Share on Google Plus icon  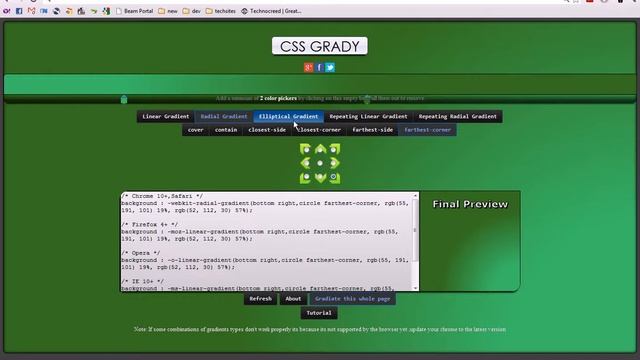(309, 67)
